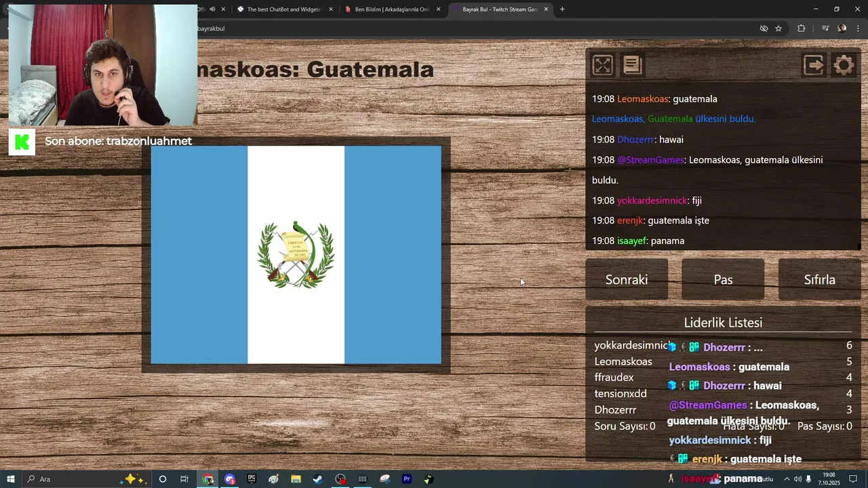Click the Son abone: trabzonluahmet label

(x=118, y=141)
